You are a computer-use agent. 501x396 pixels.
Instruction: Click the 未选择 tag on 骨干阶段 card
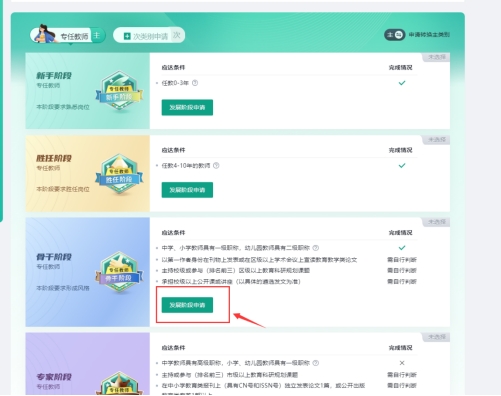[x=437, y=222]
